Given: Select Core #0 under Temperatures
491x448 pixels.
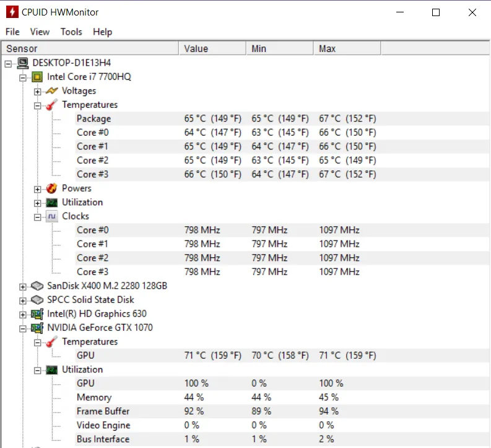Looking at the screenshot, I should pos(282,133).
